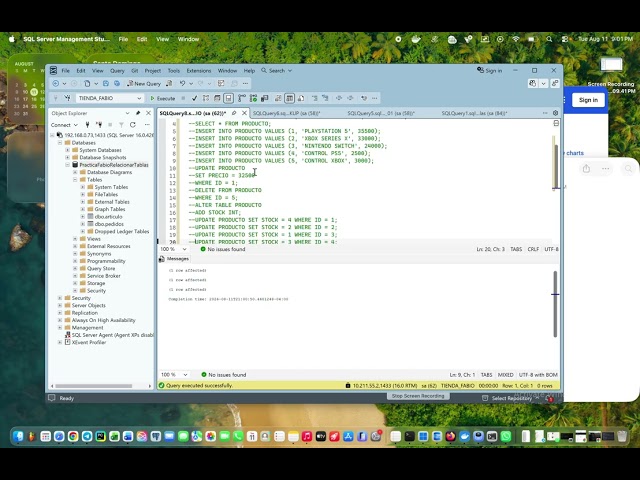Expand the dbo.pedidos table node
The height and width of the screenshot is (480, 640).
(83, 224)
